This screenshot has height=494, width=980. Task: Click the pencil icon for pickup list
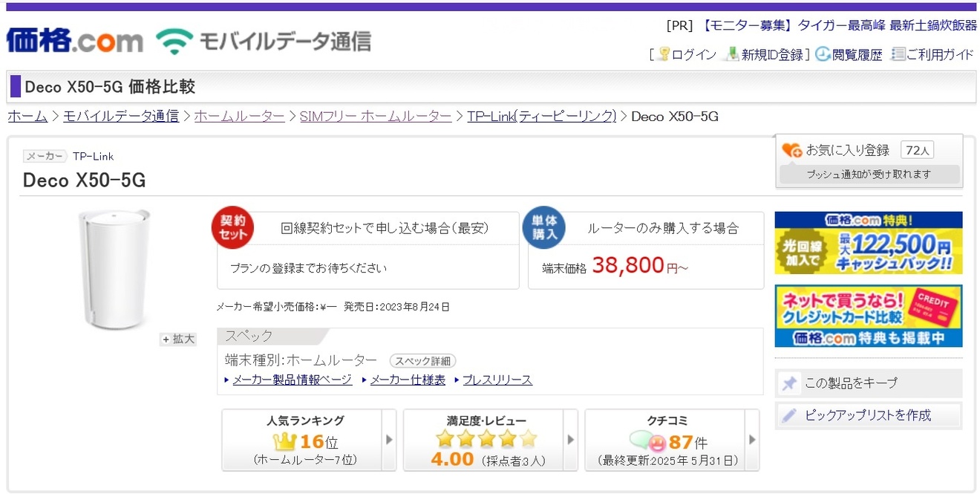789,415
